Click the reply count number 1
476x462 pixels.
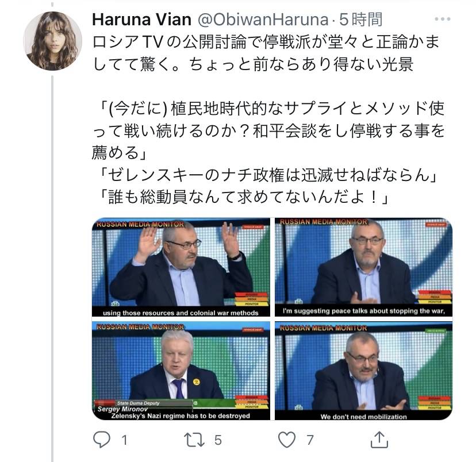coord(125,440)
